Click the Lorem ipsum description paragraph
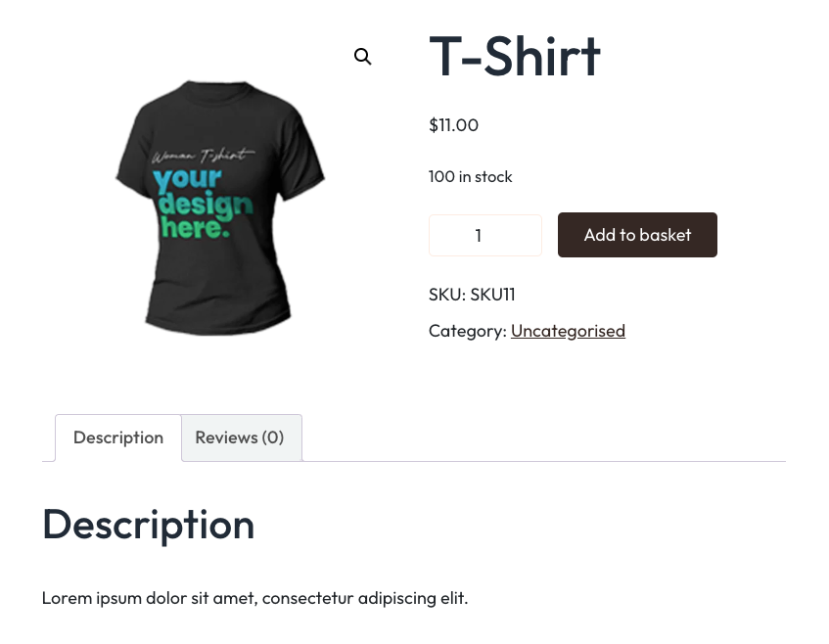829x644 pixels. click(254, 598)
